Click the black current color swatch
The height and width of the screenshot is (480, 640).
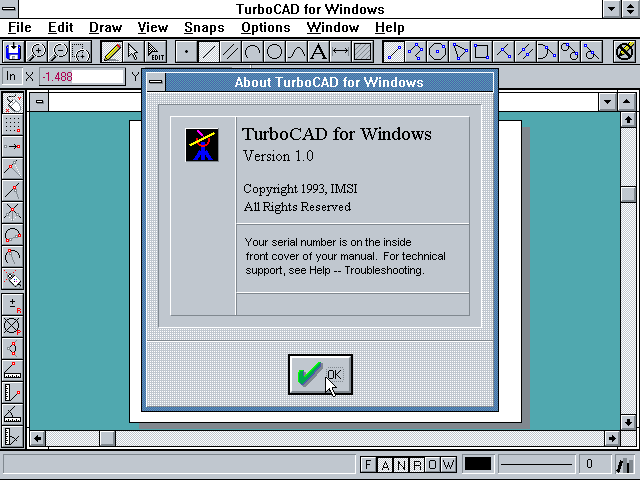(478, 464)
